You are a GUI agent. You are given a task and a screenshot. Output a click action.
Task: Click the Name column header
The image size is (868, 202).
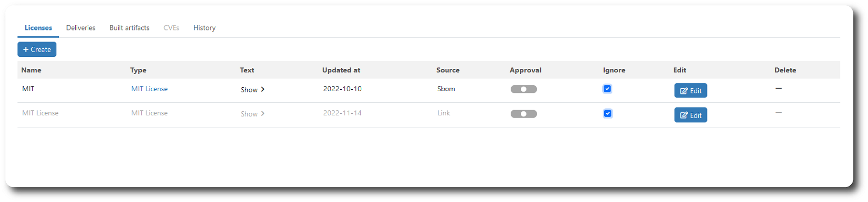coord(31,70)
